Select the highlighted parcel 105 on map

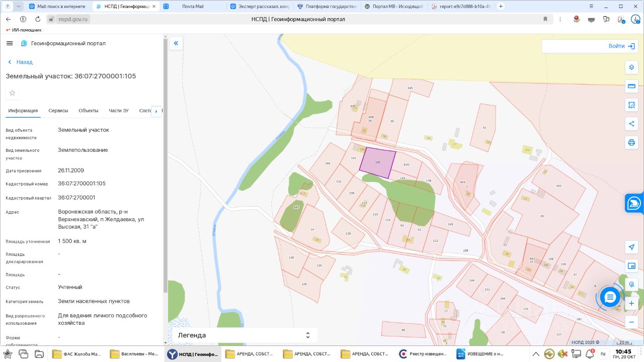378,163
